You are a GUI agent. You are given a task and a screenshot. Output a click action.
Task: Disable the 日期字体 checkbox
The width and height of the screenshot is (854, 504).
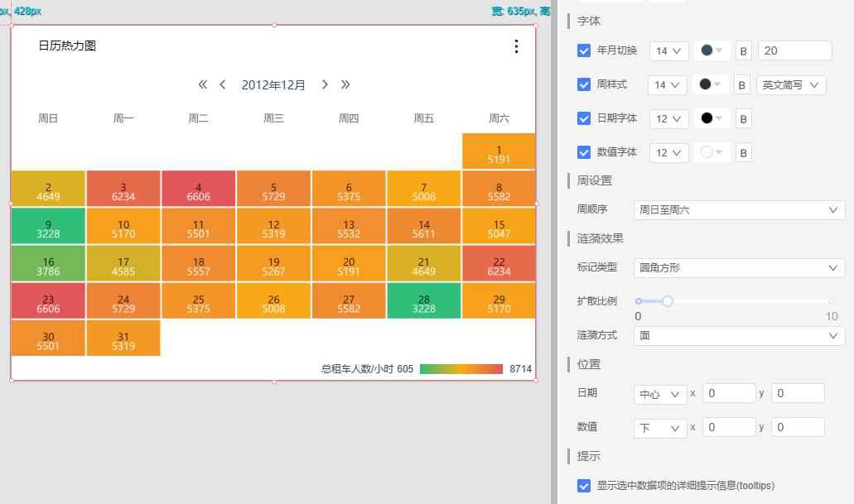pyautogui.click(x=584, y=118)
